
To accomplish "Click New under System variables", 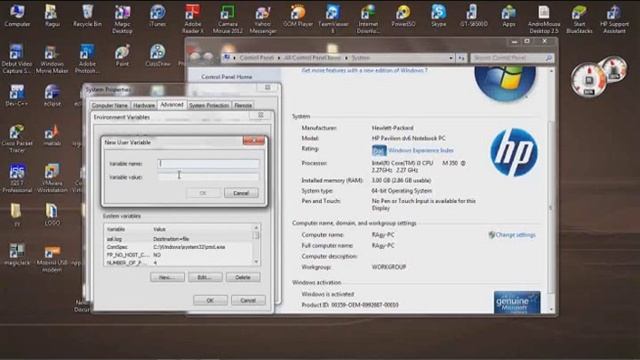I will click(167, 277).
